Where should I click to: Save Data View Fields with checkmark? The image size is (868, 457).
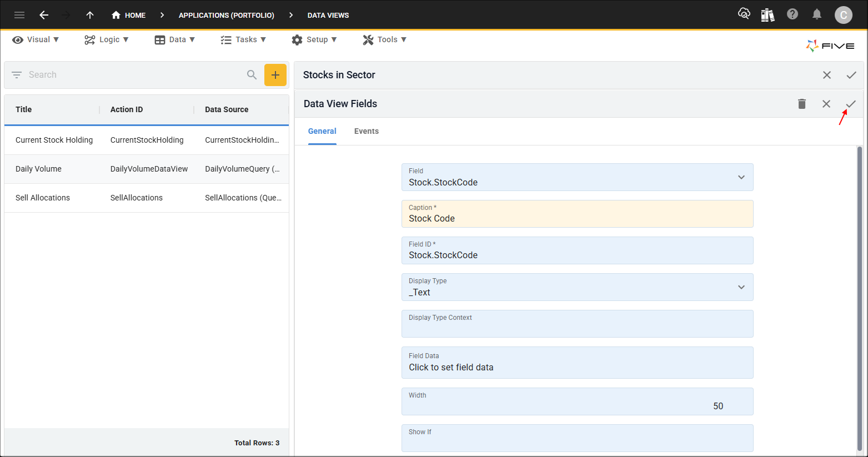851,104
